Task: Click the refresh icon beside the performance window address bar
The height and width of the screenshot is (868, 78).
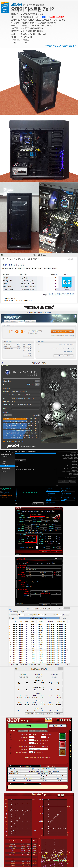Action: [71, 259]
